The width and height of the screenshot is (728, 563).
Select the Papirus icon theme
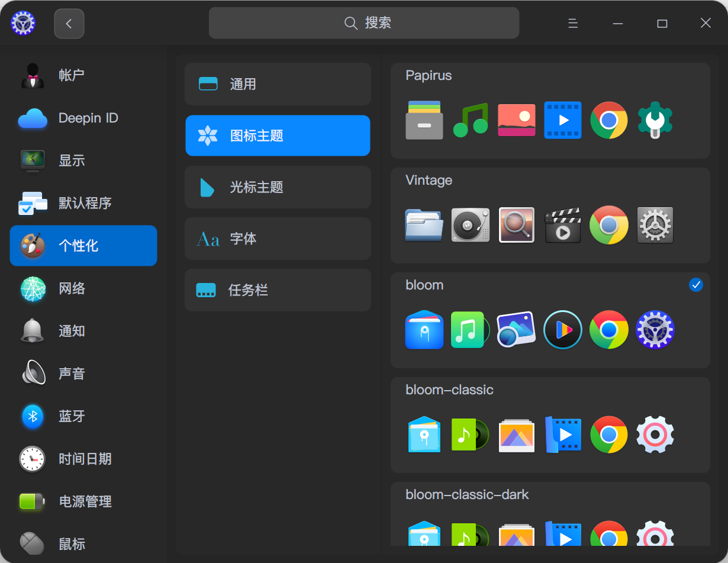pyautogui.click(x=550, y=111)
